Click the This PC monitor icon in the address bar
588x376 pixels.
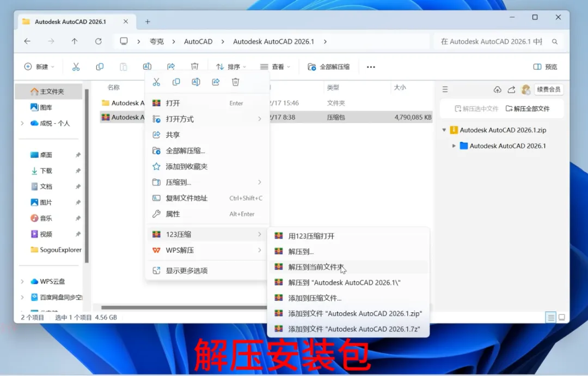coord(124,41)
